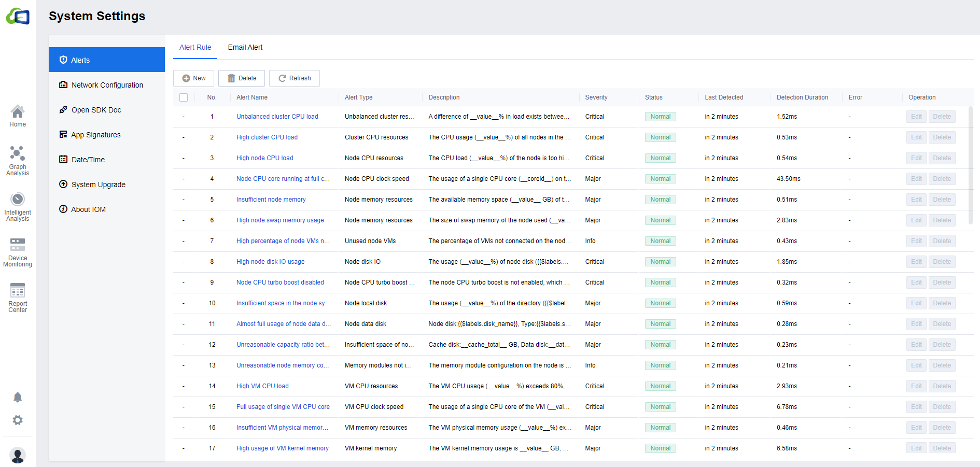The width and height of the screenshot is (980, 467).
Task: Click the Severity column header
Action: coord(596,97)
